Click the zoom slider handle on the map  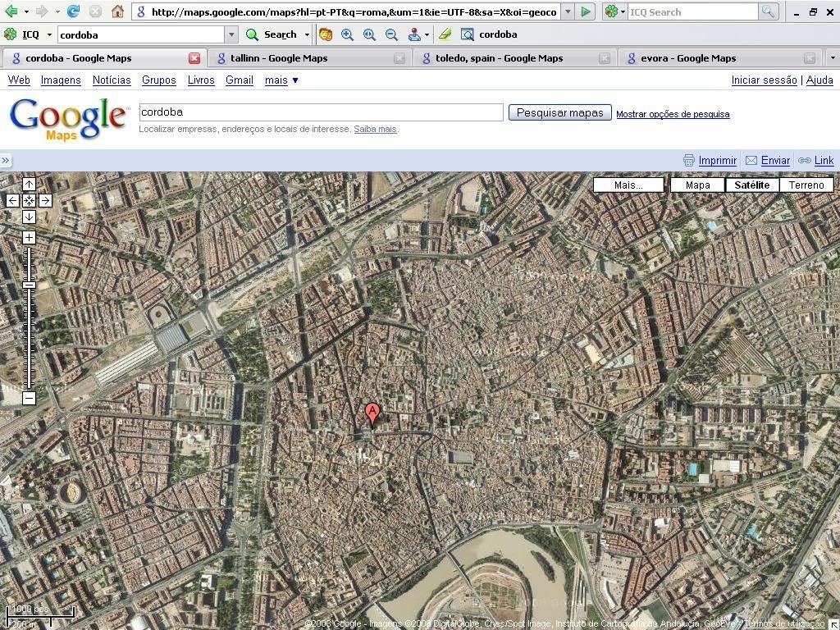(29, 285)
